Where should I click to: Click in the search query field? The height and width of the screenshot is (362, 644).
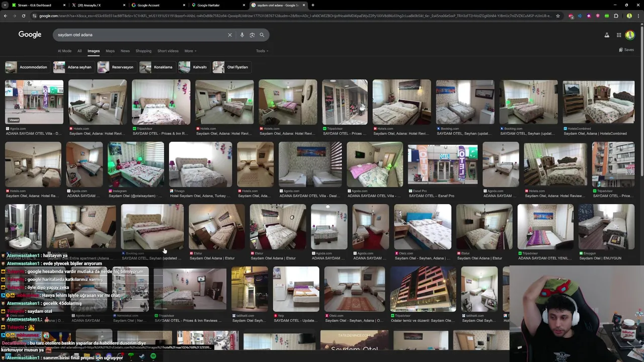141,35
